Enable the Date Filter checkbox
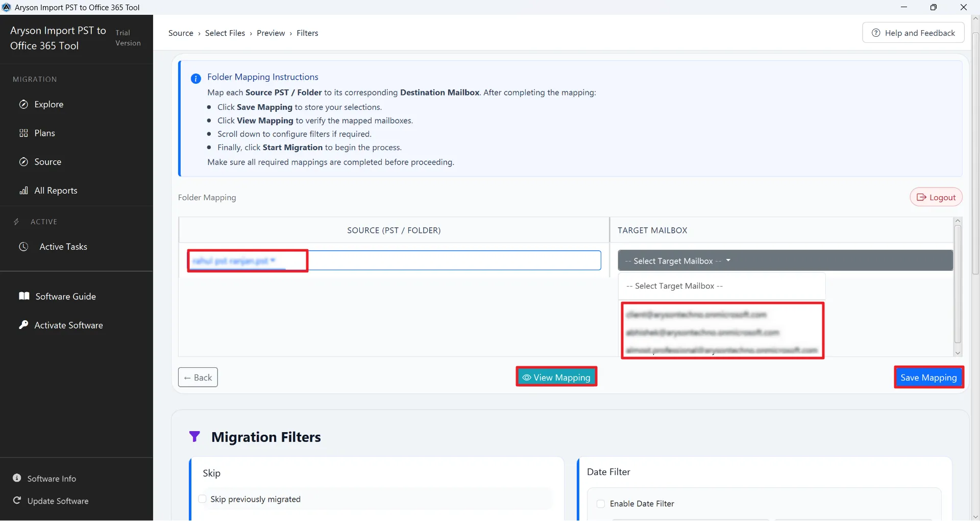 [x=601, y=504]
